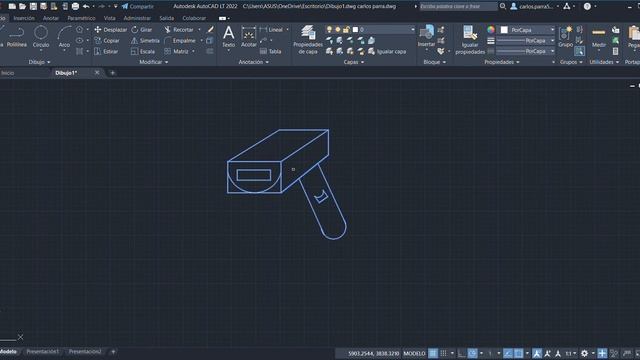Activate the Matriz (array) tool
The height and width of the screenshot is (360, 640).
pos(176,51)
